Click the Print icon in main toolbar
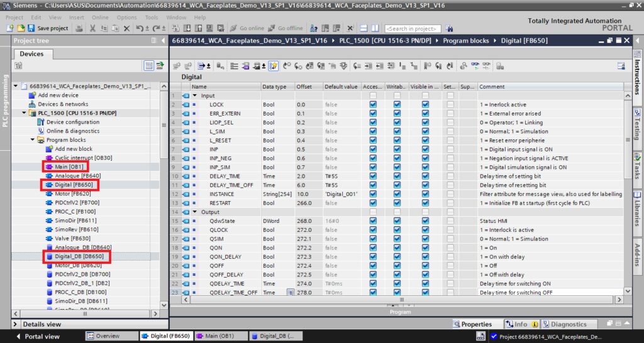Viewport: 644px width, 343px height. click(80, 28)
